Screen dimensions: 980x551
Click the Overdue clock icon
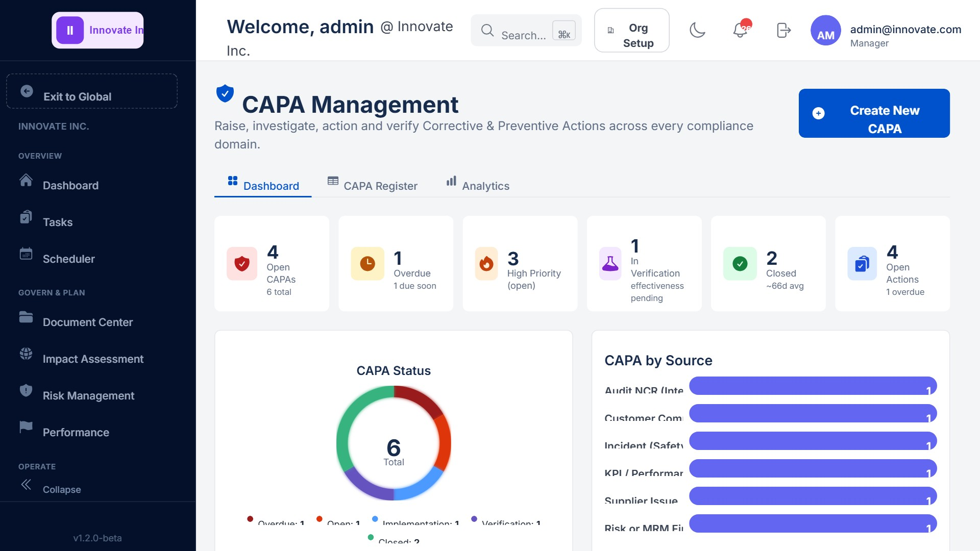(x=367, y=264)
